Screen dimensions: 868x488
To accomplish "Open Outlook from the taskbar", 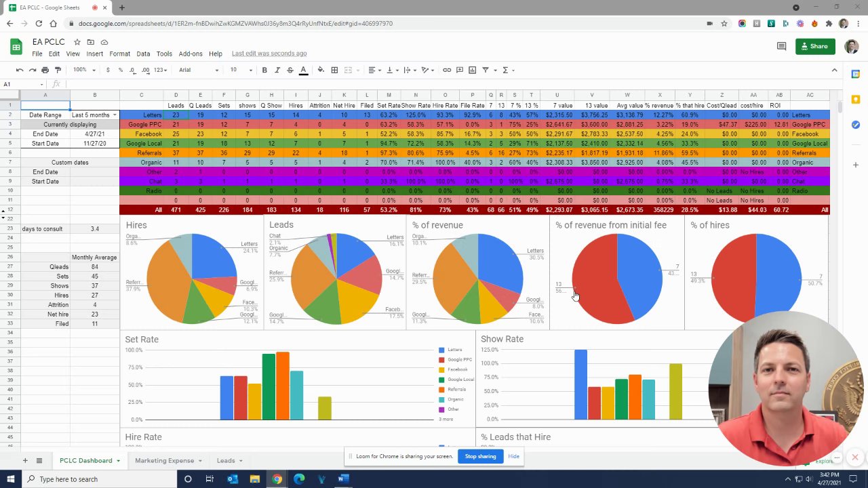I will [x=233, y=479].
